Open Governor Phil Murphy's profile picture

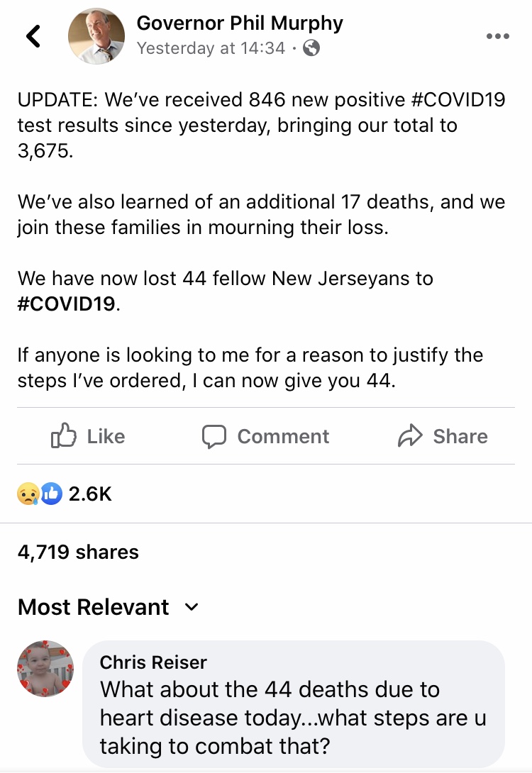[96, 36]
